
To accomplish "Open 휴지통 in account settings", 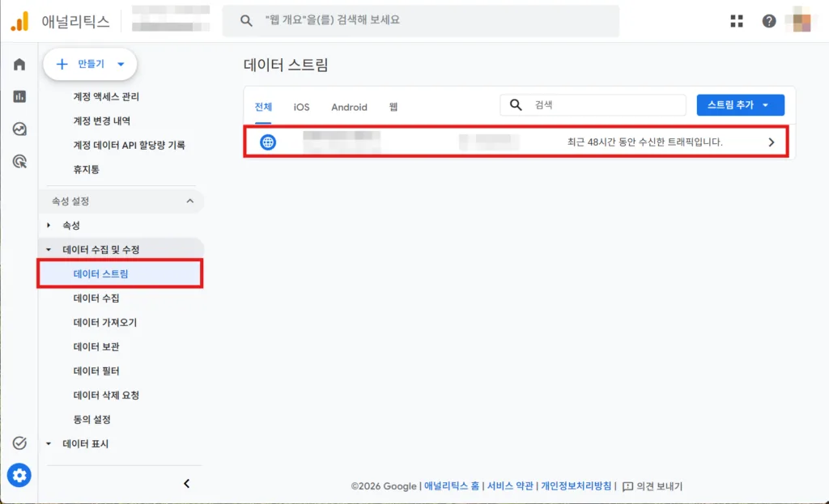I will (86, 170).
